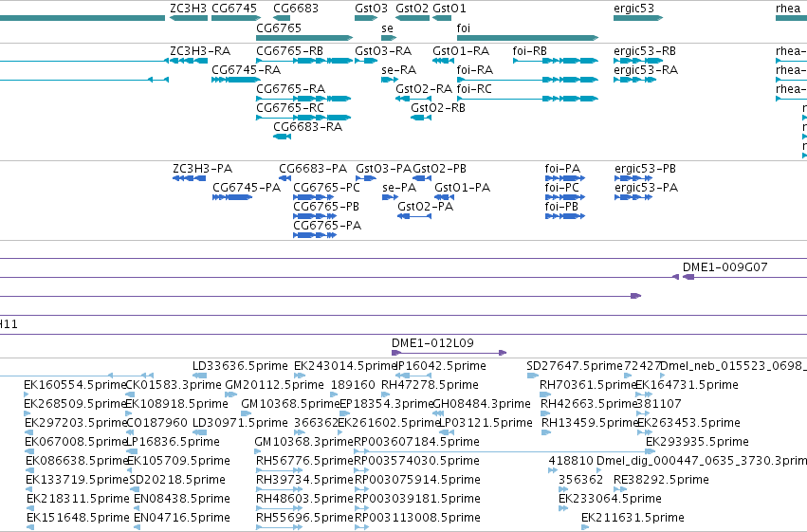Select the foi-PA protein feature
This screenshot has height=532, width=807.
point(565,178)
